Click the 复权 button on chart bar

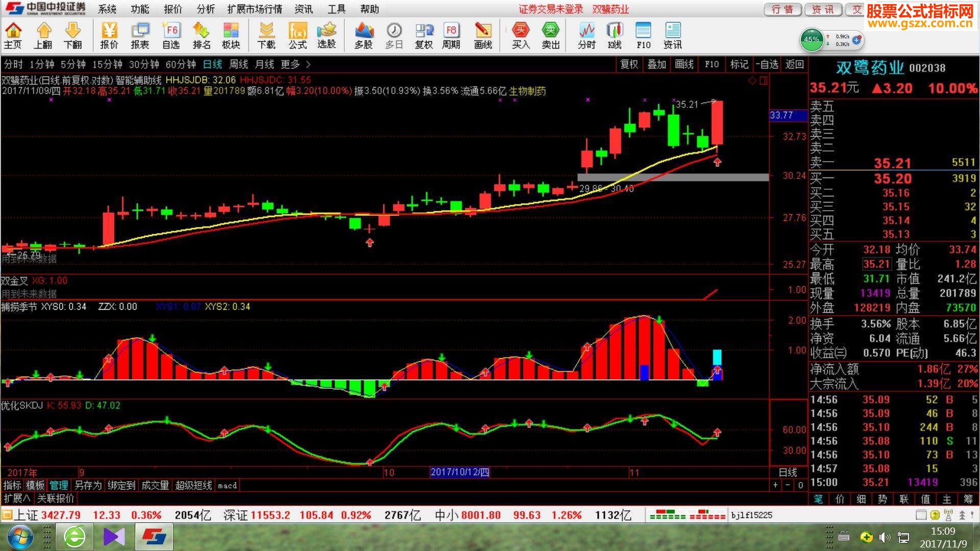coord(629,64)
